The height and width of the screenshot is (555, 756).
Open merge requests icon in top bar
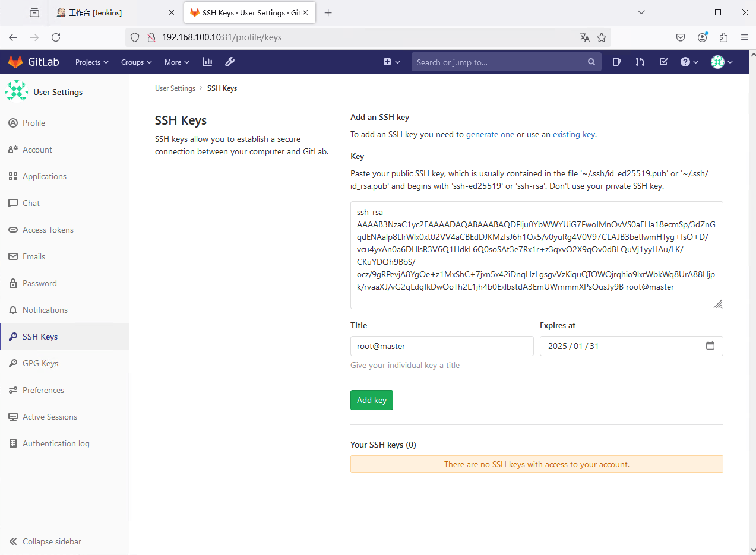pos(640,62)
